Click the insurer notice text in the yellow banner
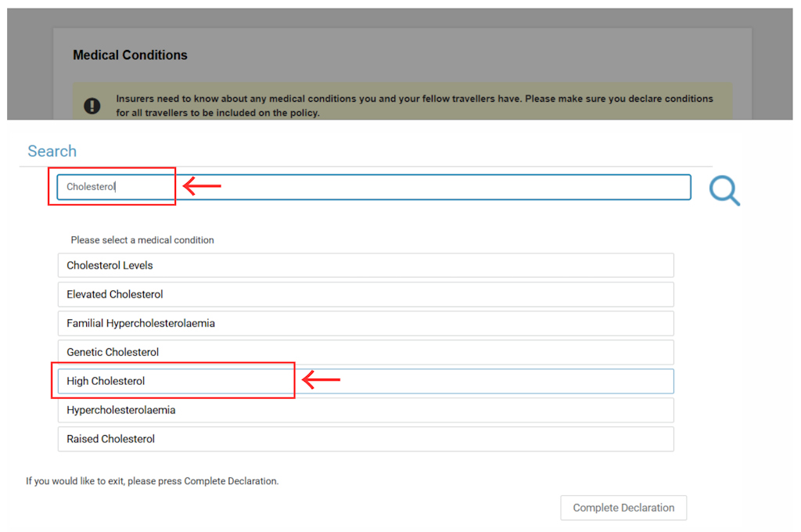The height and width of the screenshot is (532, 801). (415, 106)
